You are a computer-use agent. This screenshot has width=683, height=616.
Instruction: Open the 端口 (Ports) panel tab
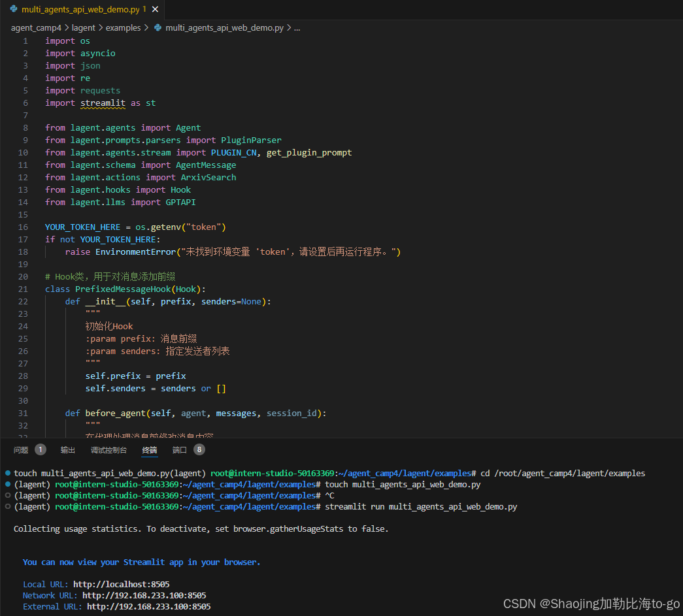click(180, 450)
